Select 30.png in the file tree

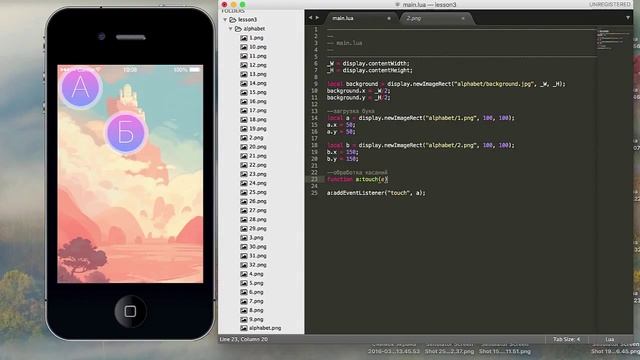point(258,247)
